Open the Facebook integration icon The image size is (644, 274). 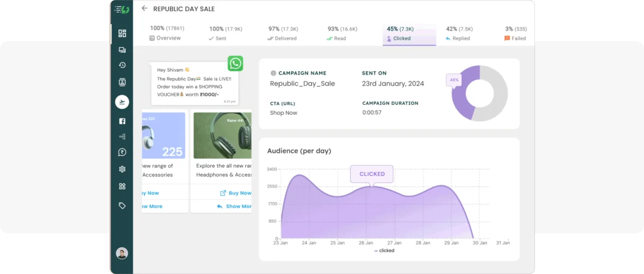122,120
